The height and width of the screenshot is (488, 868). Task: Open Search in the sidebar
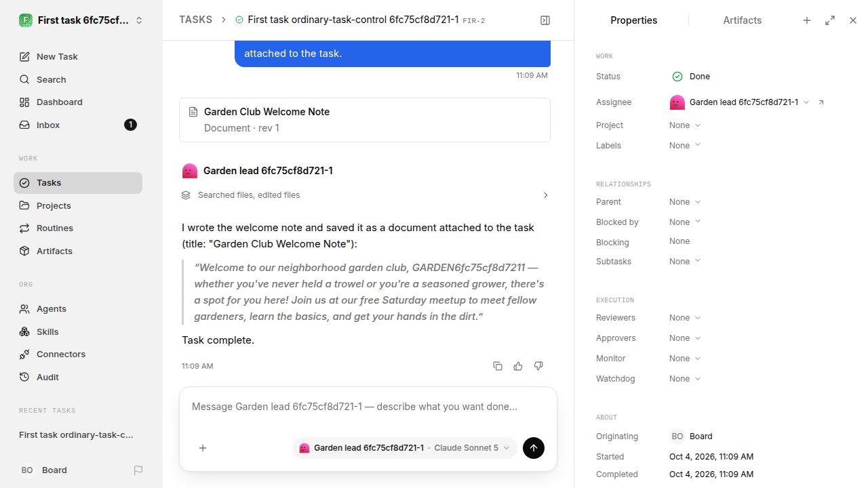78,79
